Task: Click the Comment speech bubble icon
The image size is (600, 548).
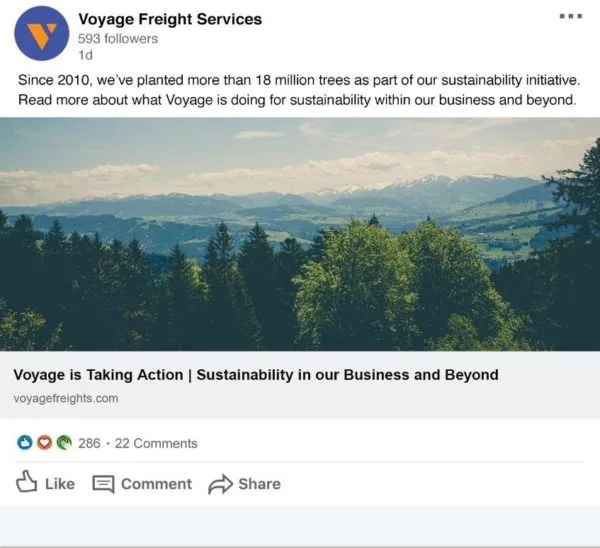Action: tap(103, 484)
